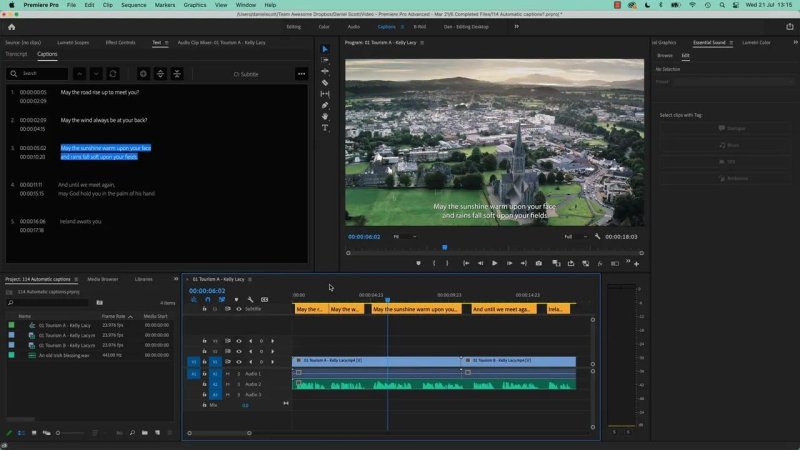Open the Media Browser tab
This screenshot has width=800, height=450.
103,279
